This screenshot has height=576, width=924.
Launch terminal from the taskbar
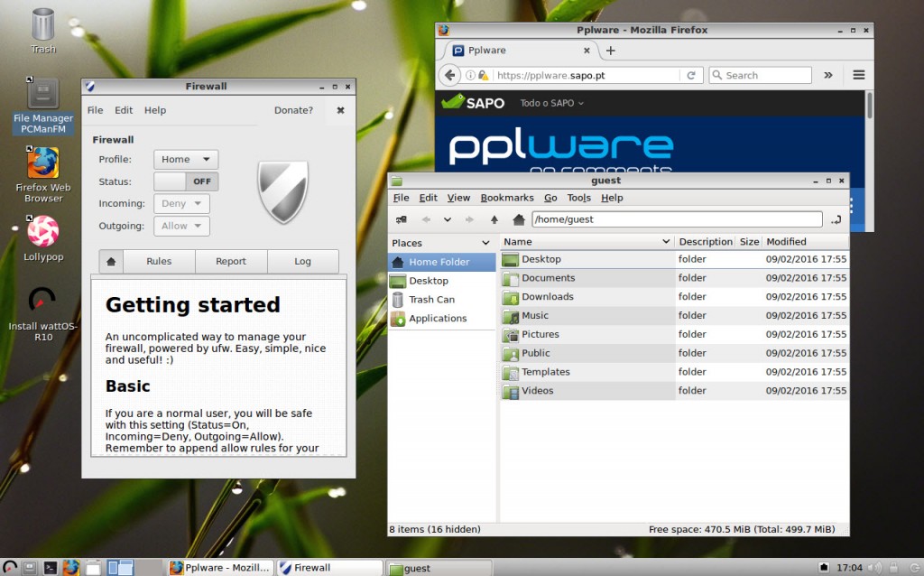(51, 568)
